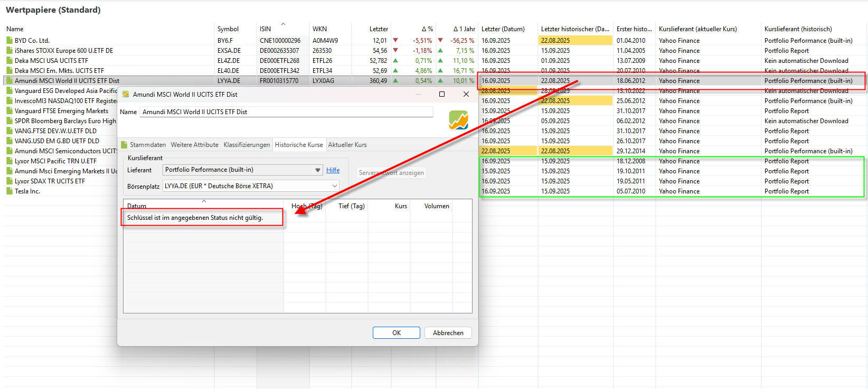Click the Portfolio Performance logo in dialog

(x=458, y=121)
